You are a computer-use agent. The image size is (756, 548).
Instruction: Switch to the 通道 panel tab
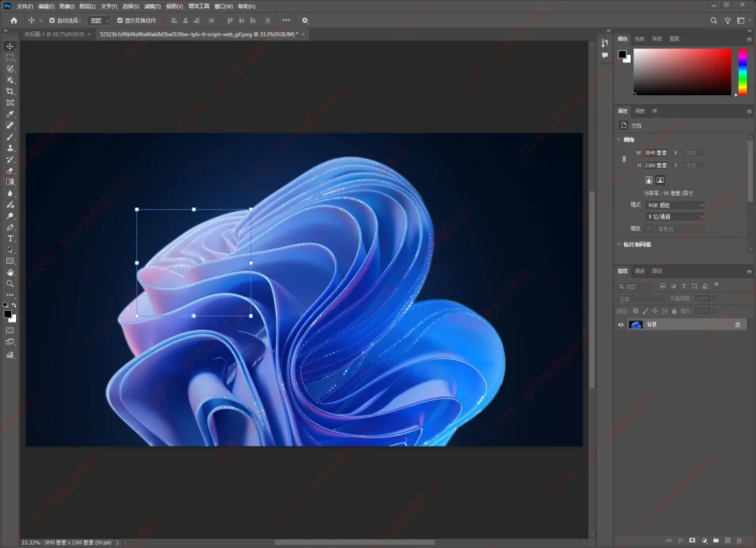click(x=640, y=271)
